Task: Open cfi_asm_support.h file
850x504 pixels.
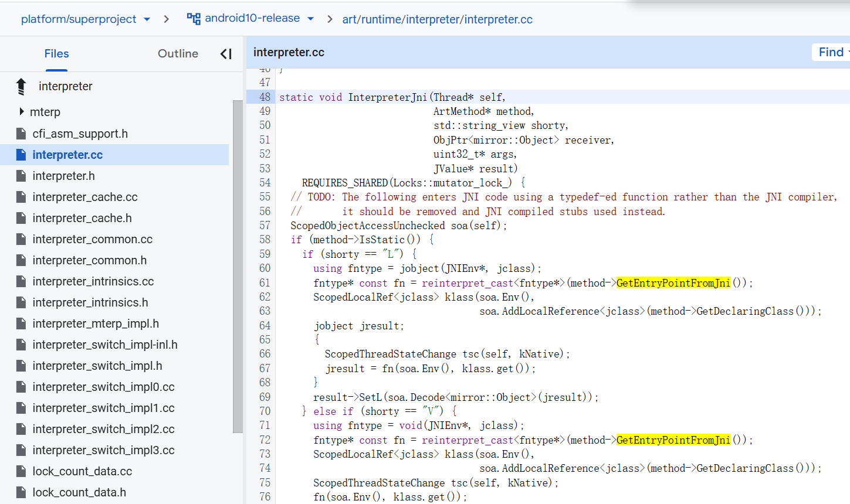Action: pyautogui.click(x=80, y=134)
